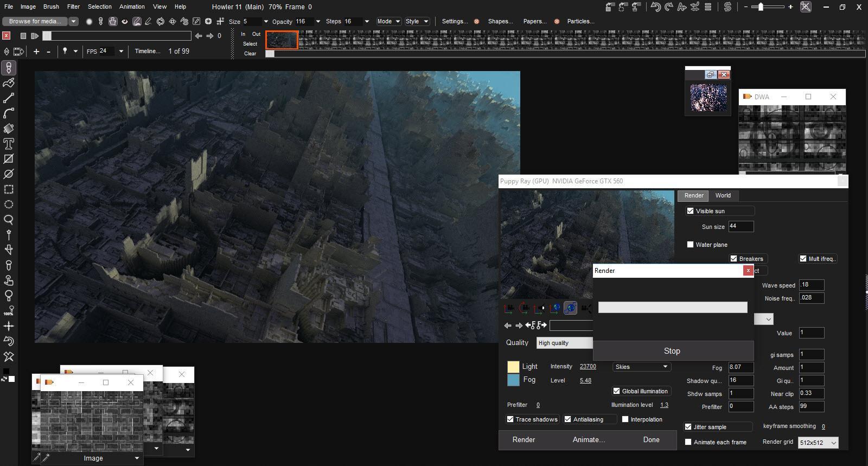Image resolution: width=868 pixels, height=466 pixels.
Task: Click the Redo arrow icon
Action: 668,7
